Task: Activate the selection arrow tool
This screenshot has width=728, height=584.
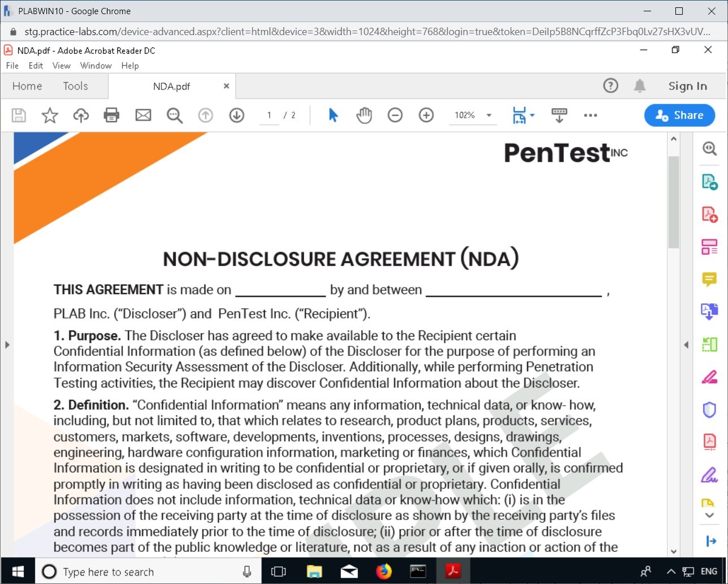Action: [333, 115]
